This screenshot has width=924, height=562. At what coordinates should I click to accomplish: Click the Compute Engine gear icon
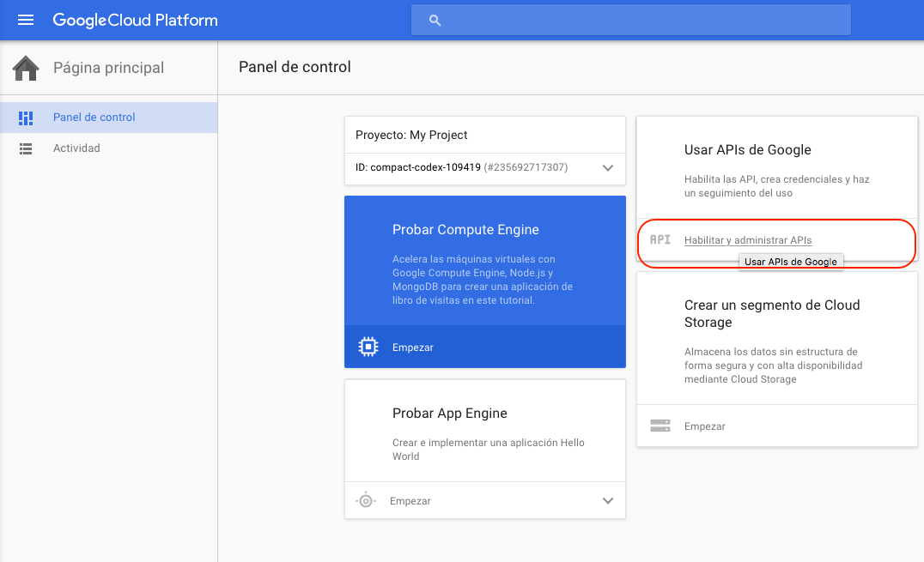(x=368, y=347)
